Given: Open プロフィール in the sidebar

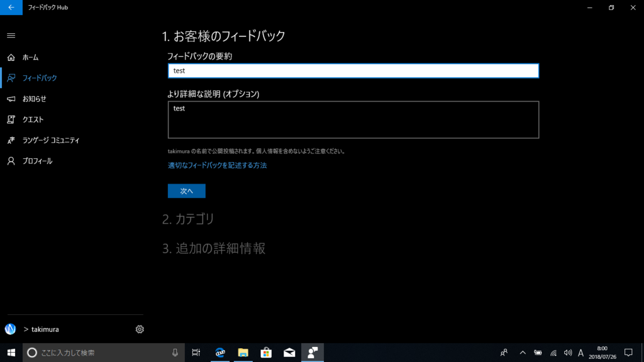Looking at the screenshot, I should [37, 161].
